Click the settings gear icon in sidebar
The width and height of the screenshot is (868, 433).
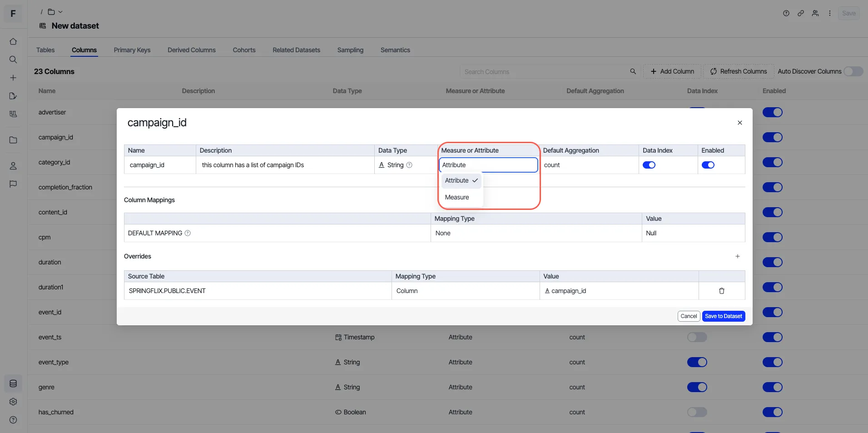point(13,402)
